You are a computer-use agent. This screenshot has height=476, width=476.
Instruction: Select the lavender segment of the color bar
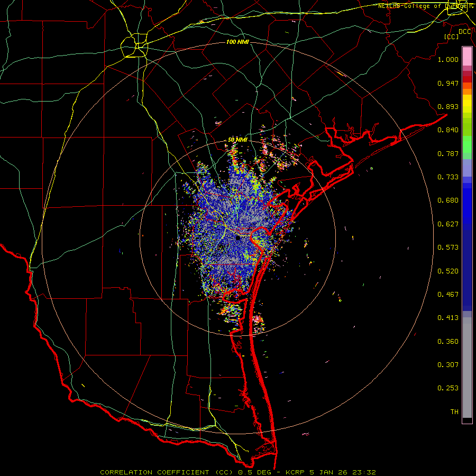pyautogui.click(x=467, y=168)
